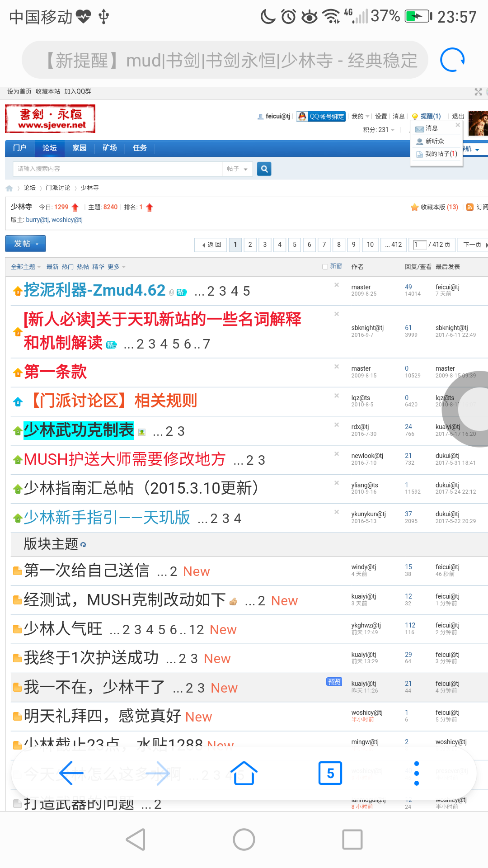Screen dimensions: 488x868
Task: Tap the browser address bar
Action: [x=225, y=60]
